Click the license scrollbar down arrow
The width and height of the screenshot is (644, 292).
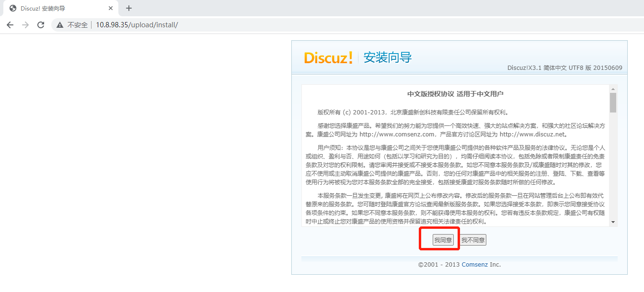tap(613, 222)
